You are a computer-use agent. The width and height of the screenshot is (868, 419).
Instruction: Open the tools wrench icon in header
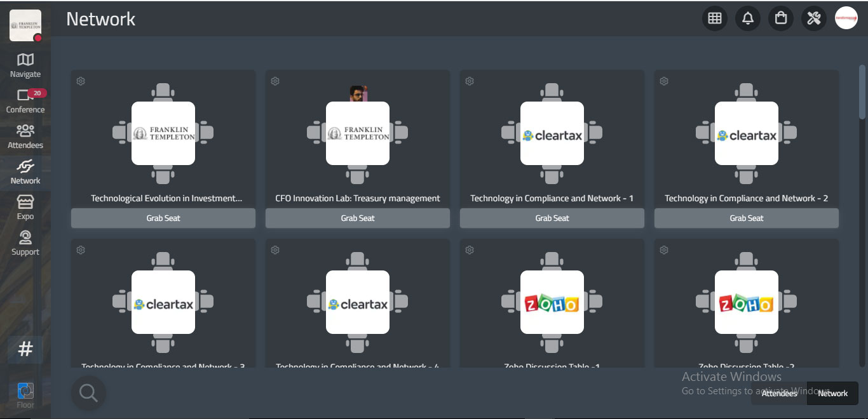814,18
